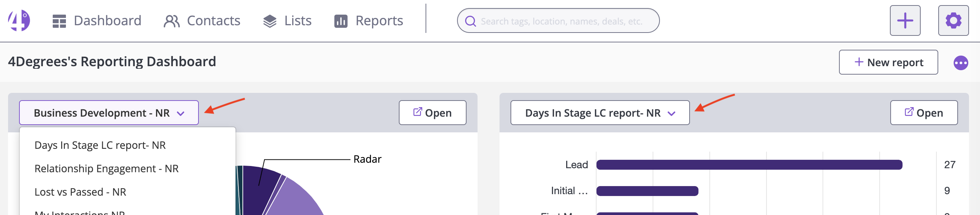Switch to the Reports section
Screen dimensions: 980x215
point(368,20)
